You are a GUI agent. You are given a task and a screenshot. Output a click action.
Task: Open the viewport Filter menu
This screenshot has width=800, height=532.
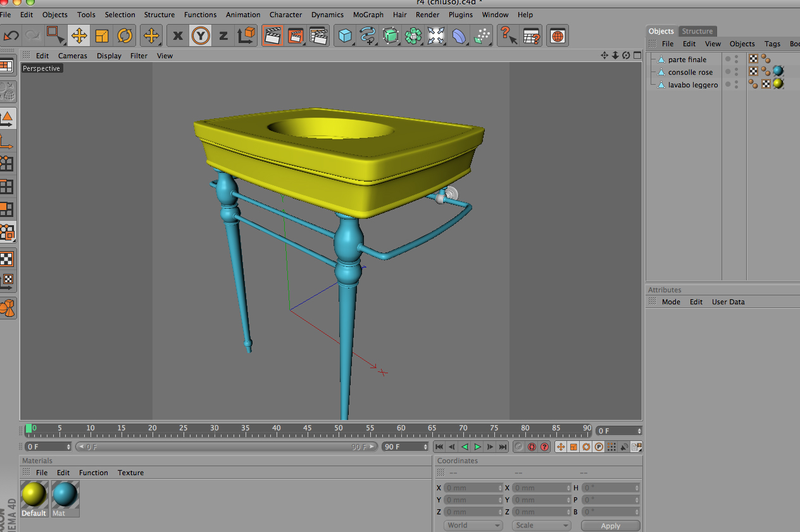(139, 56)
